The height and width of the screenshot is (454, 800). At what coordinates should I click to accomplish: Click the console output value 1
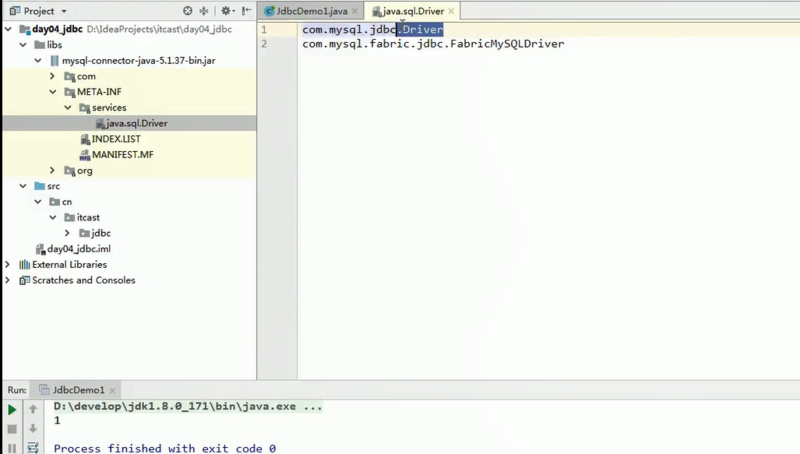click(x=57, y=421)
